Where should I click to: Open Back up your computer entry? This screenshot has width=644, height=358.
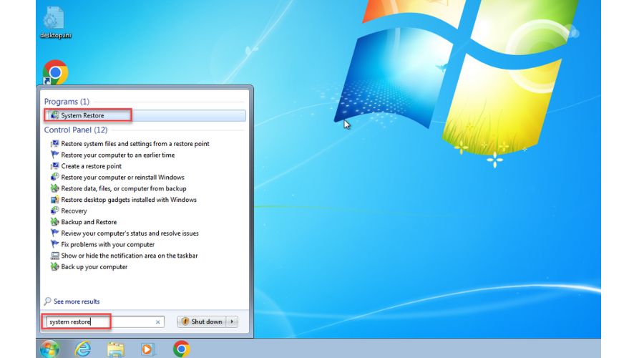(x=94, y=267)
